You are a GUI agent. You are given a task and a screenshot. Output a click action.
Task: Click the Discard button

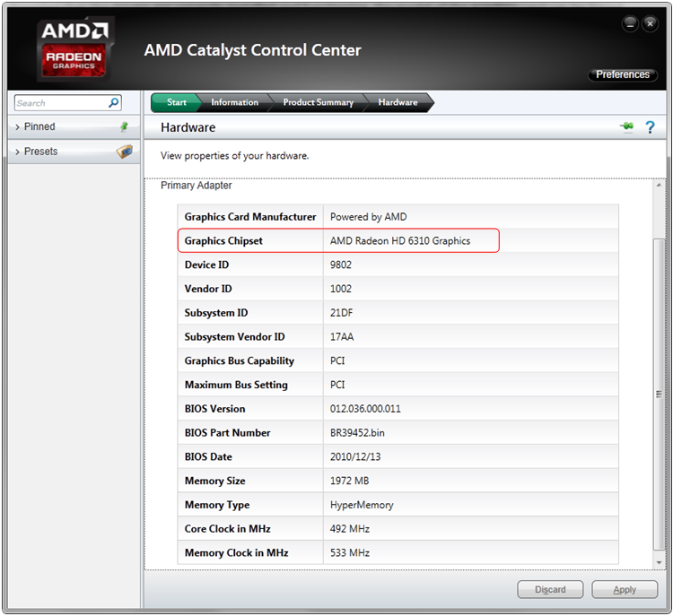pyautogui.click(x=550, y=589)
